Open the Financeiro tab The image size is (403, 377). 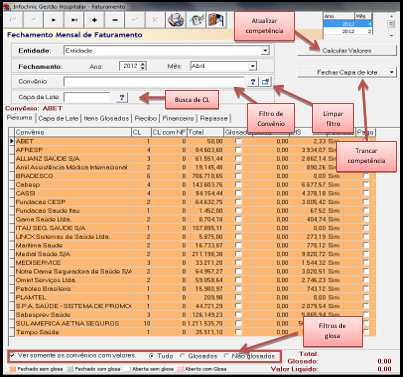point(178,118)
